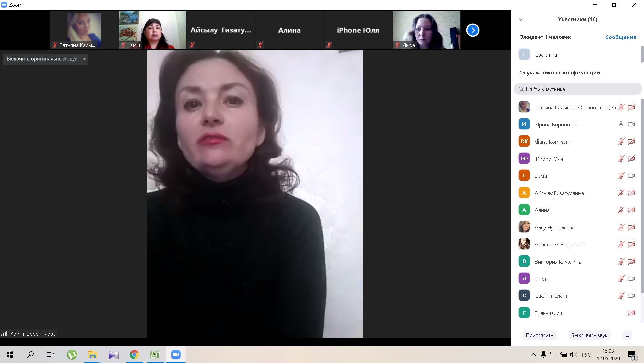Select Анастасия Воронова in participants list
Image resolution: width=644 pixels, height=363 pixels.
(x=559, y=244)
